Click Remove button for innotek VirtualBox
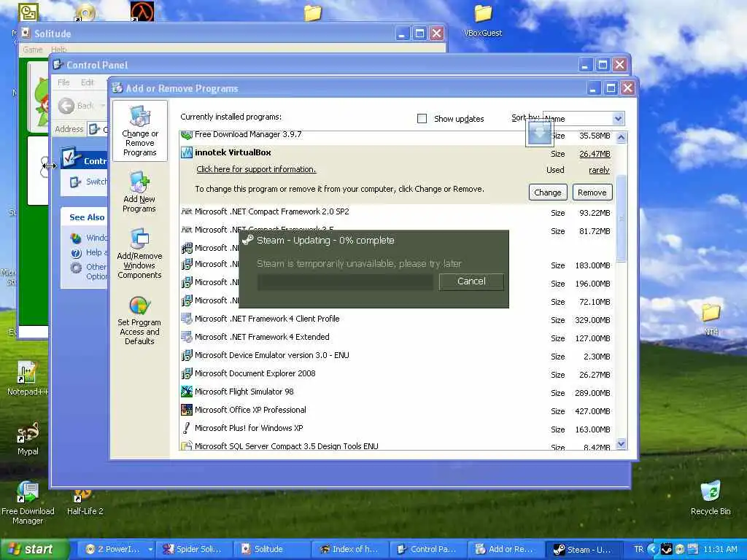This screenshot has width=747, height=560. pyautogui.click(x=592, y=192)
